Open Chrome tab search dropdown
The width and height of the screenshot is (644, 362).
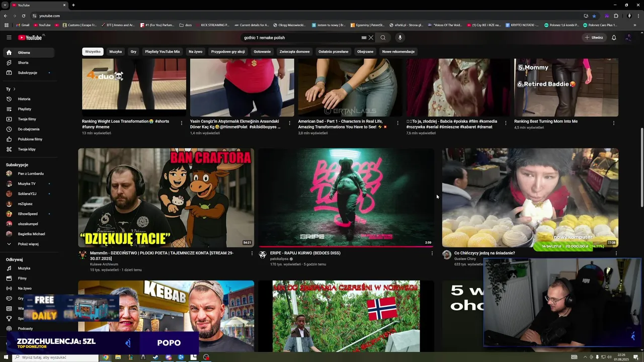pyautogui.click(x=5, y=5)
